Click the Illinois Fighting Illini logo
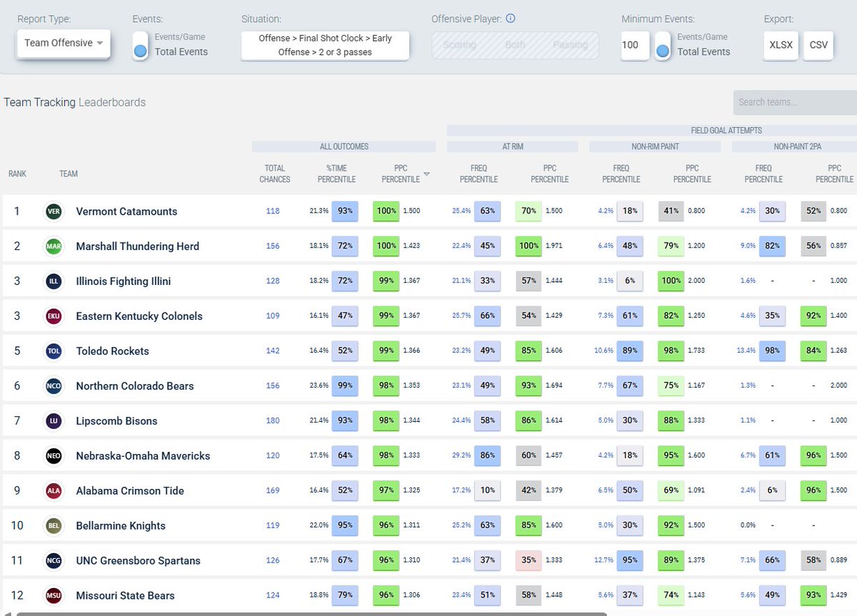This screenshot has height=616, width=857. (54, 281)
